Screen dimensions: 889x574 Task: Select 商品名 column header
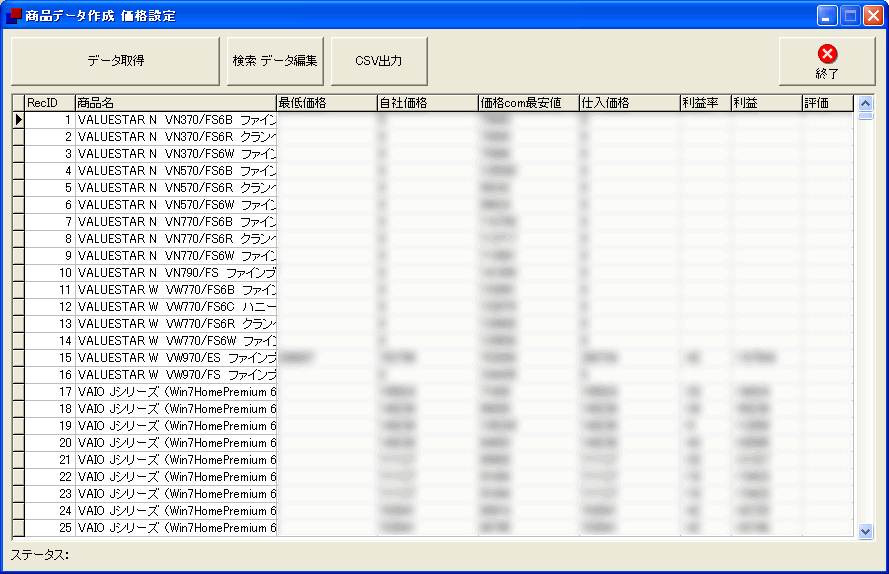tap(176, 103)
